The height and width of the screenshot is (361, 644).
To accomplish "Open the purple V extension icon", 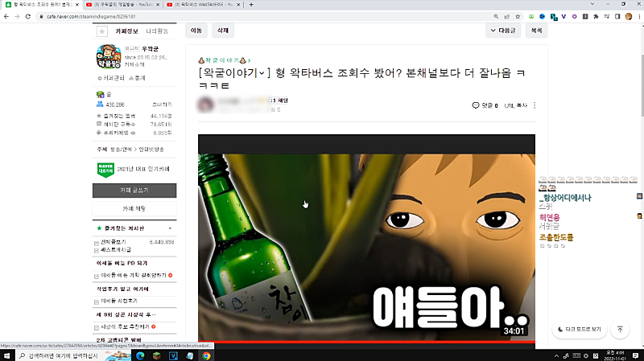I will click(563, 16).
